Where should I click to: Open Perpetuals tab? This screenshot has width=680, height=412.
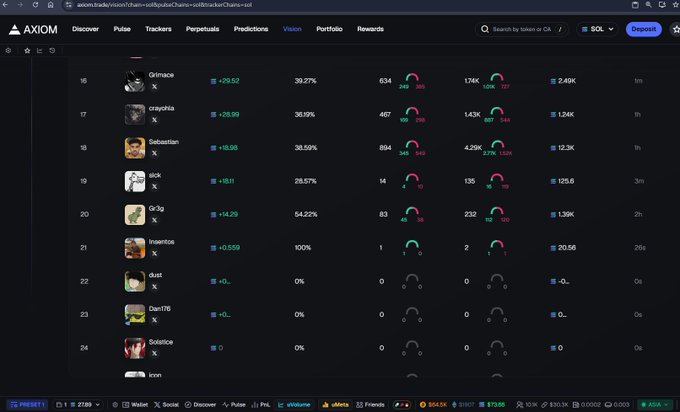(203, 29)
